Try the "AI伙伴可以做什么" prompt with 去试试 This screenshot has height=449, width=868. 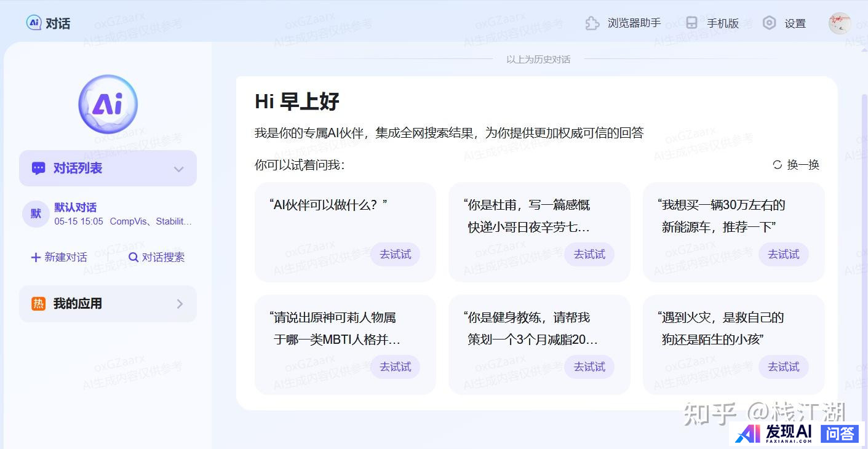coord(395,255)
